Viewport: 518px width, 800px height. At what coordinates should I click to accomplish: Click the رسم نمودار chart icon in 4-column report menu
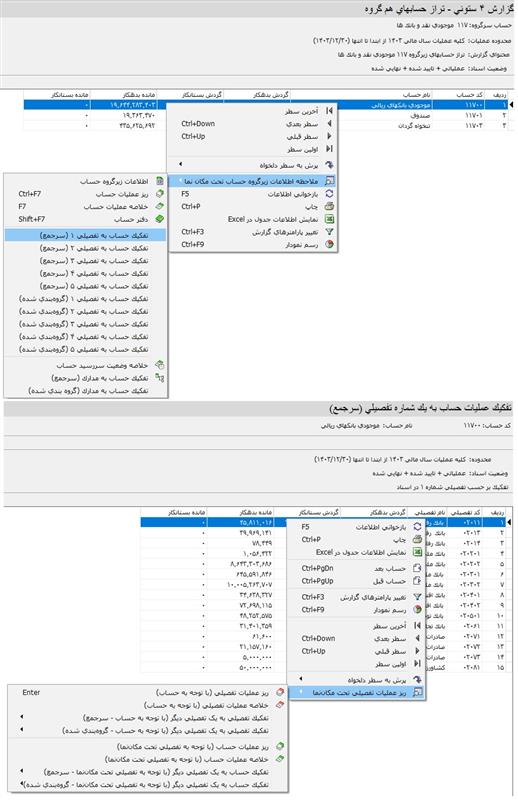(329, 245)
